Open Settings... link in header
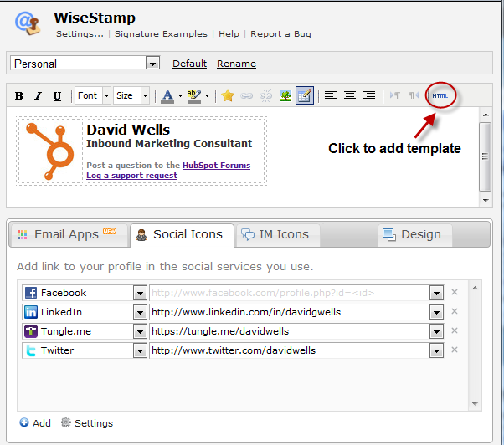Image resolution: width=504 pixels, height=445 pixels. [x=80, y=34]
